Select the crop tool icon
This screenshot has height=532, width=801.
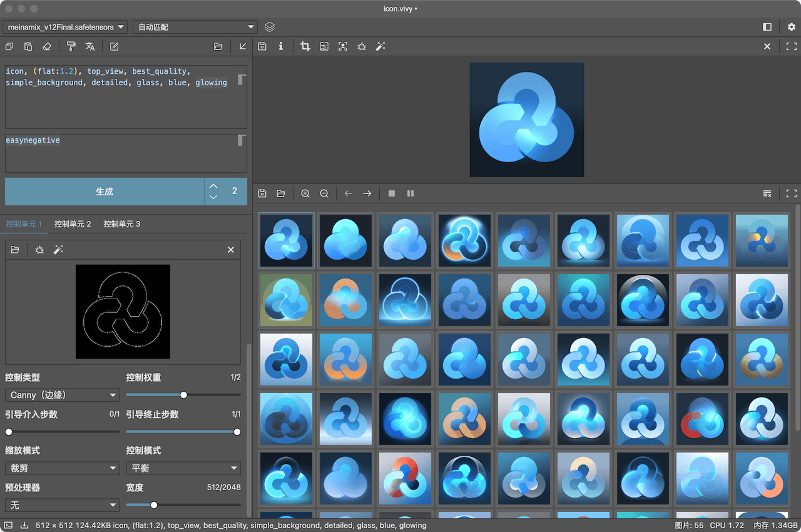point(305,46)
